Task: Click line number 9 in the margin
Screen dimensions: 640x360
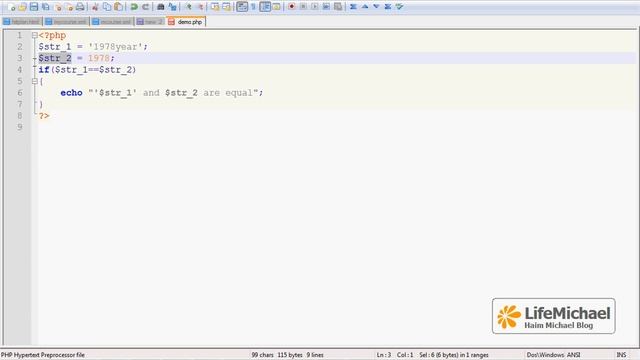Action: click(x=19, y=127)
